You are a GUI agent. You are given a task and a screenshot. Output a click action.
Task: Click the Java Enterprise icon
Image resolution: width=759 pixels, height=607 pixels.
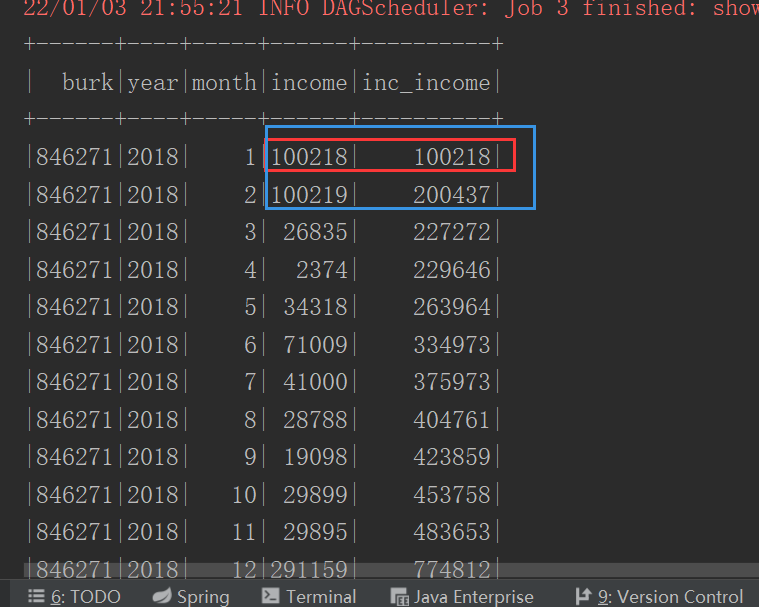(399, 597)
